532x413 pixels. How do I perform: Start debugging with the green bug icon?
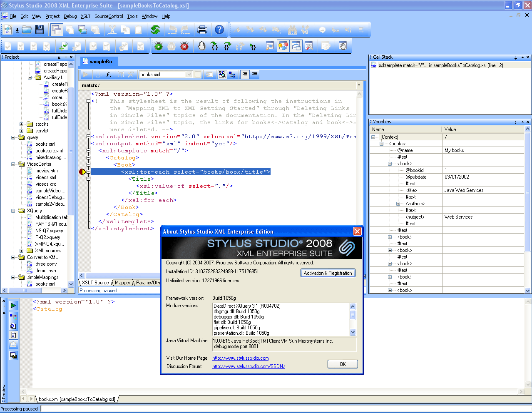click(x=159, y=46)
